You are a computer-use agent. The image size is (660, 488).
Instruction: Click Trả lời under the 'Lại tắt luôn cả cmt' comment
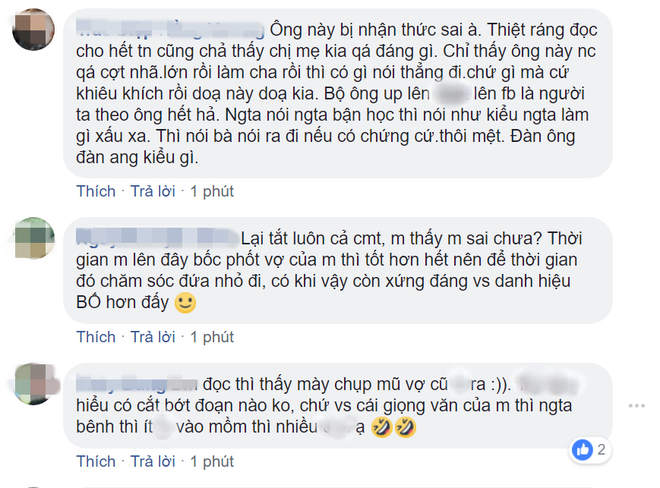pos(153,337)
